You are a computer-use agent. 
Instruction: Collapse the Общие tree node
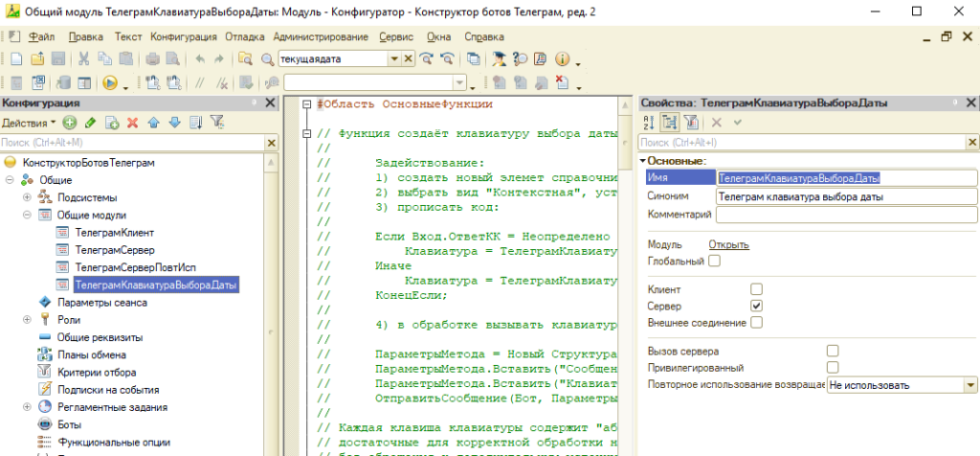(10, 180)
